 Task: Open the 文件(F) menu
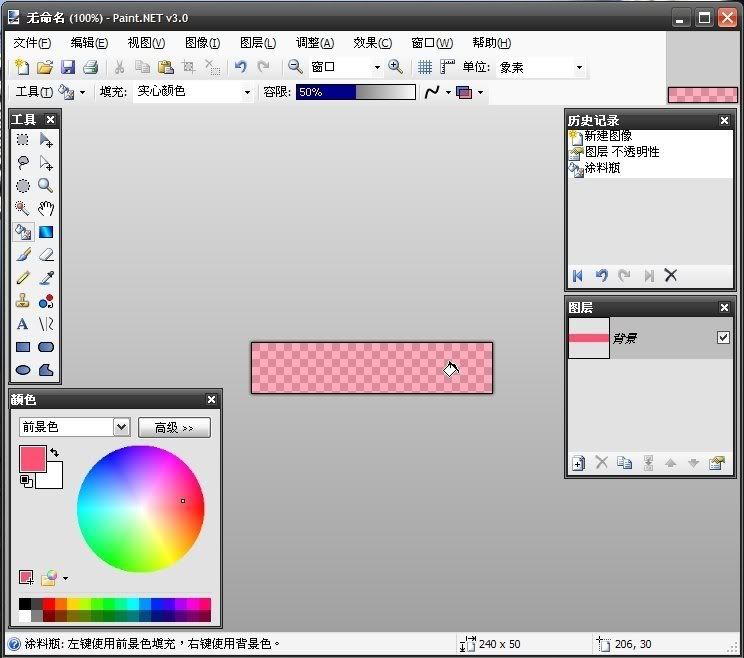tap(32, 43)
